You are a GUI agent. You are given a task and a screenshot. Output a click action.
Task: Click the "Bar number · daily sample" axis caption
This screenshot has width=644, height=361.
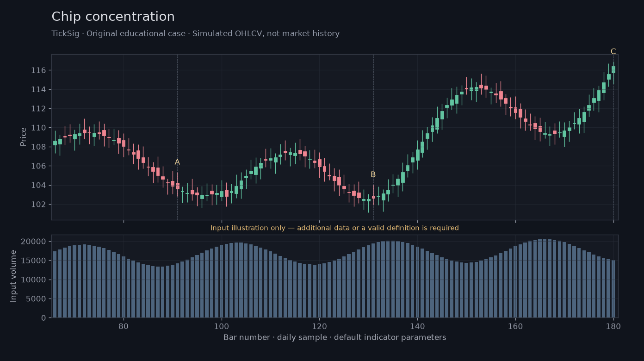tap(335, 337)
